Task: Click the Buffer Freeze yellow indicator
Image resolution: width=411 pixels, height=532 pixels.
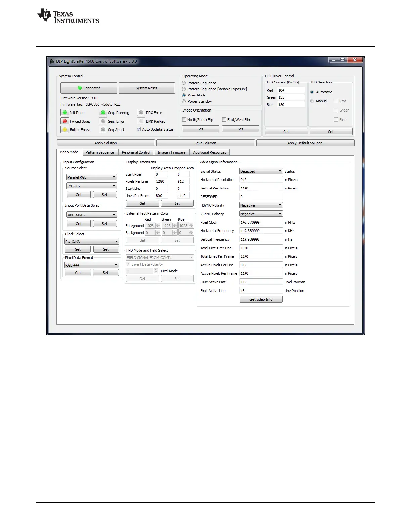Action: (x=65, y=129)
